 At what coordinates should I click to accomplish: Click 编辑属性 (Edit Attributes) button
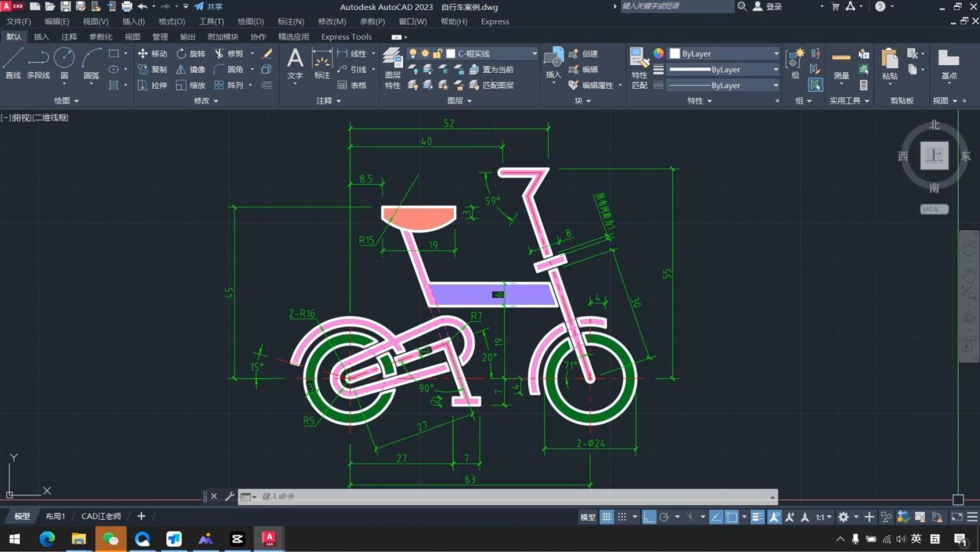coord(592,85)
